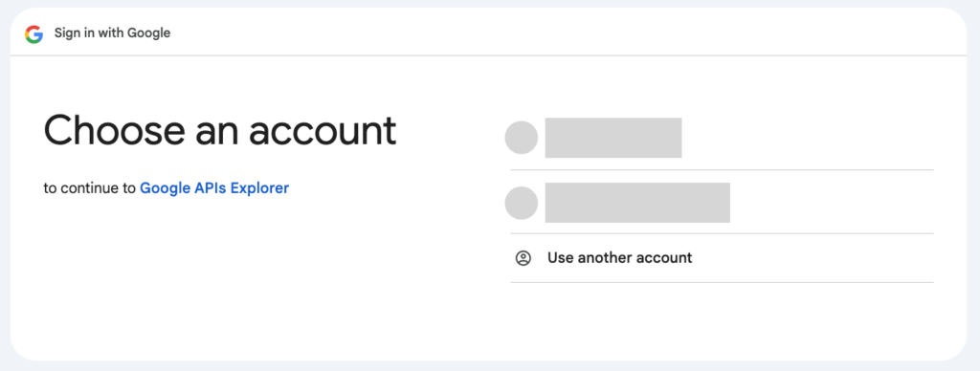
Task: Click the 'to continue to' text
Action: [x=89, y=188]
